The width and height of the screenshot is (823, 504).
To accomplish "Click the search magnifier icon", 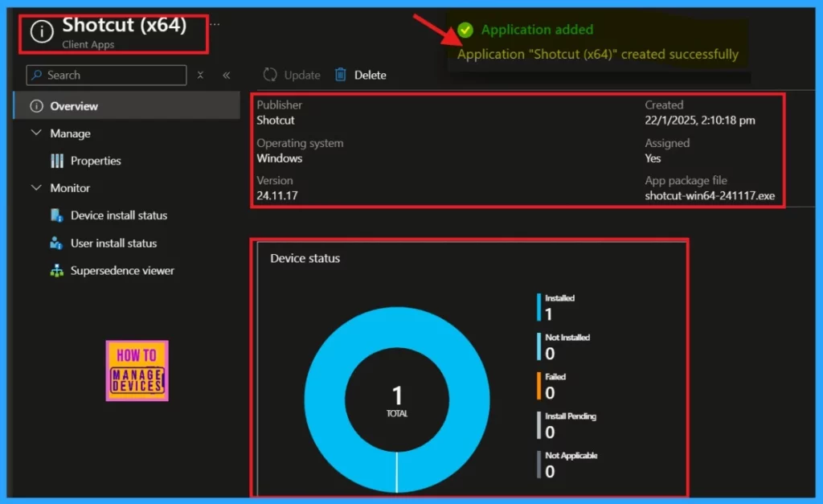I will (37, 75).
